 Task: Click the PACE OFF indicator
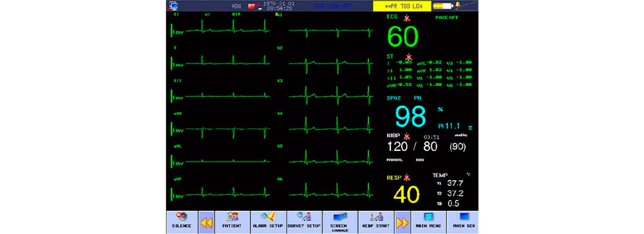pos(447,17)
